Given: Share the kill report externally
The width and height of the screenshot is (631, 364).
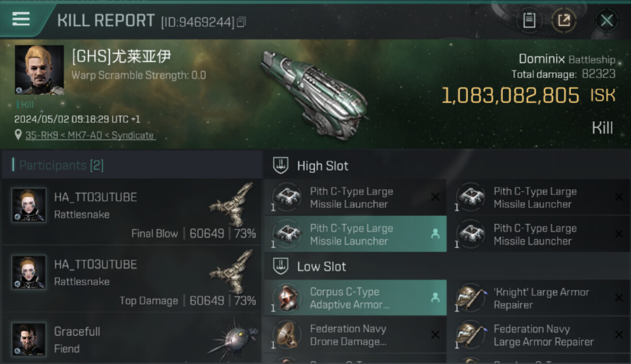Looking at the screenshot, I should [x=564, y=20].
